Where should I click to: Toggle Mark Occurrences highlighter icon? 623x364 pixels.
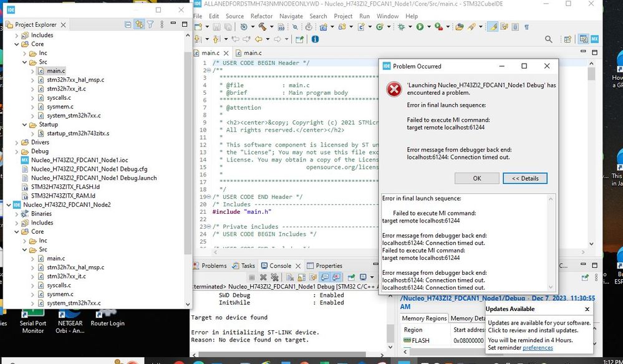click(x=493, y=27)
